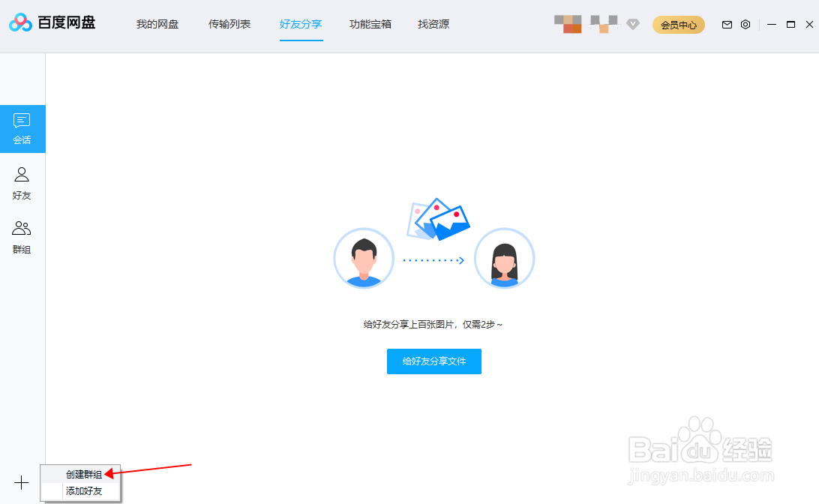Select the 好友分享 tab
The height and width of the screenshot is (504, 819).
[x=301, y=24]
